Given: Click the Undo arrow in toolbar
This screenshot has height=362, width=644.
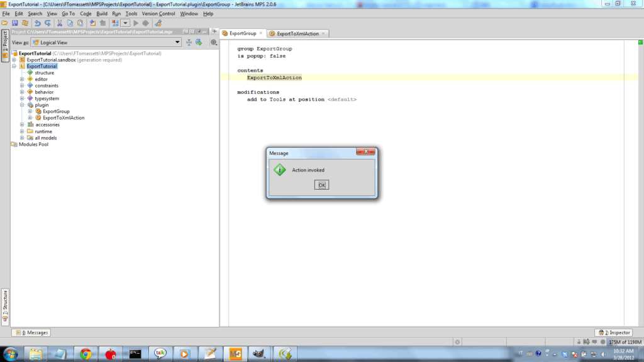Looking at the screenshot, I should 38,23.
